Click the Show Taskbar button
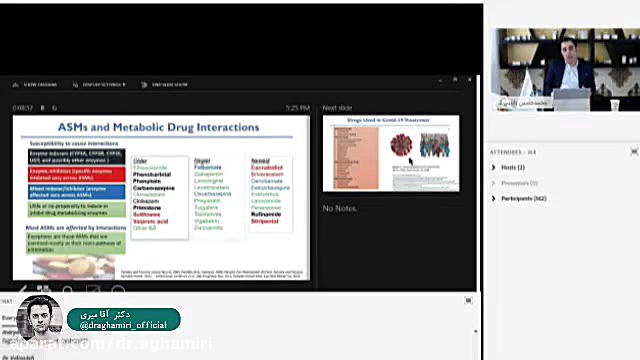This screenshot has height=360, width=640. pos(35,85)
